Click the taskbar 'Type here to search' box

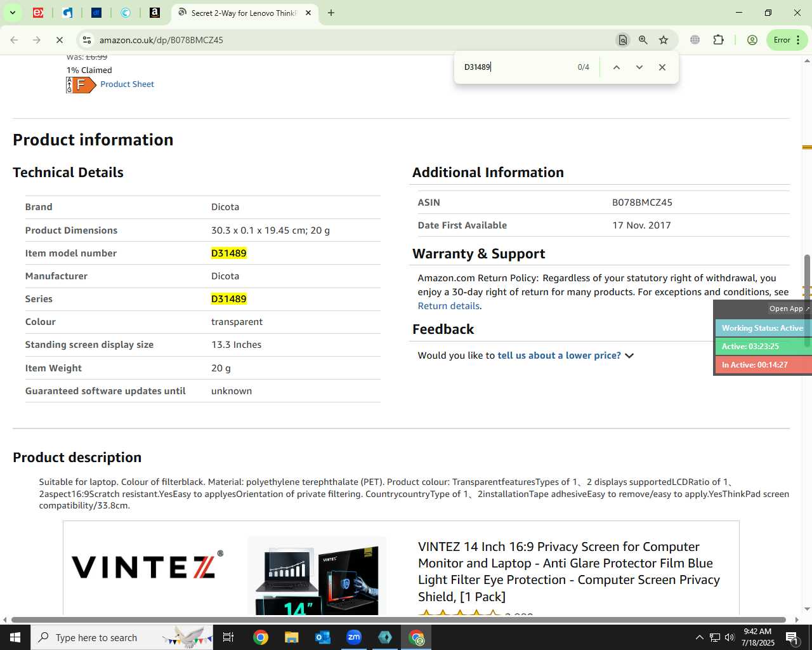point(122,637)
